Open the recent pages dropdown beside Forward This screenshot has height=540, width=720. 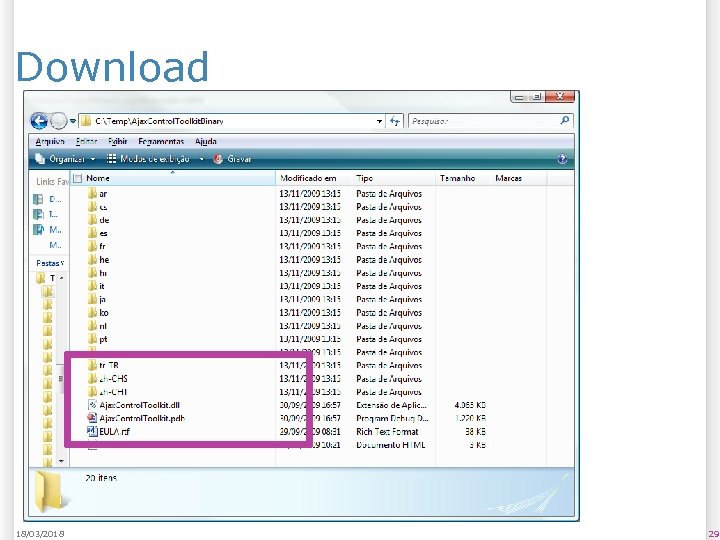point(73,121)
